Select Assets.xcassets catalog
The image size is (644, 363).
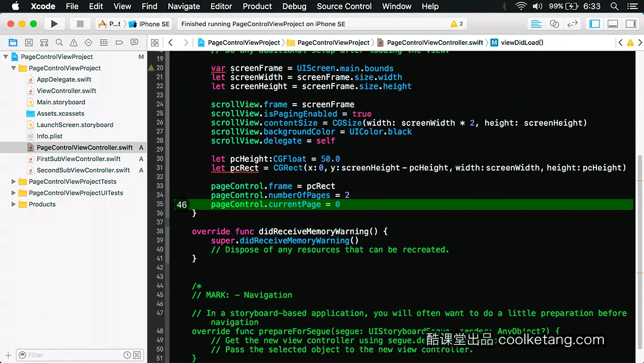[x=60, y=113]
